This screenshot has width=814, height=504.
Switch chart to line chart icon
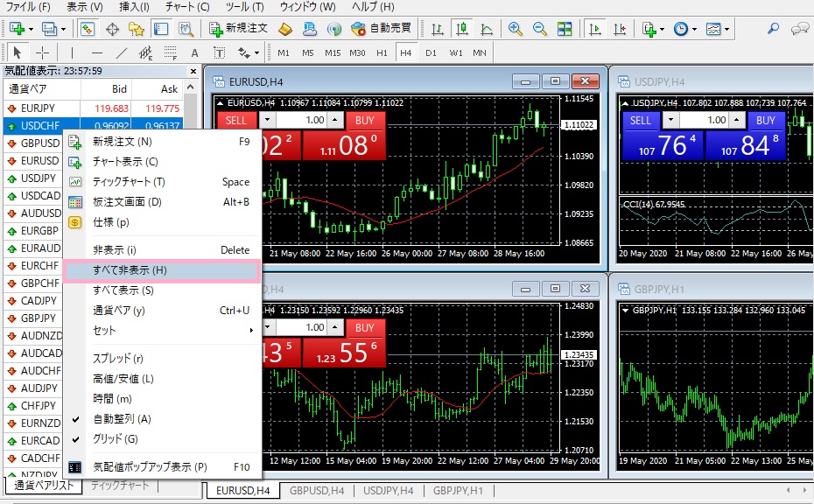487,29
